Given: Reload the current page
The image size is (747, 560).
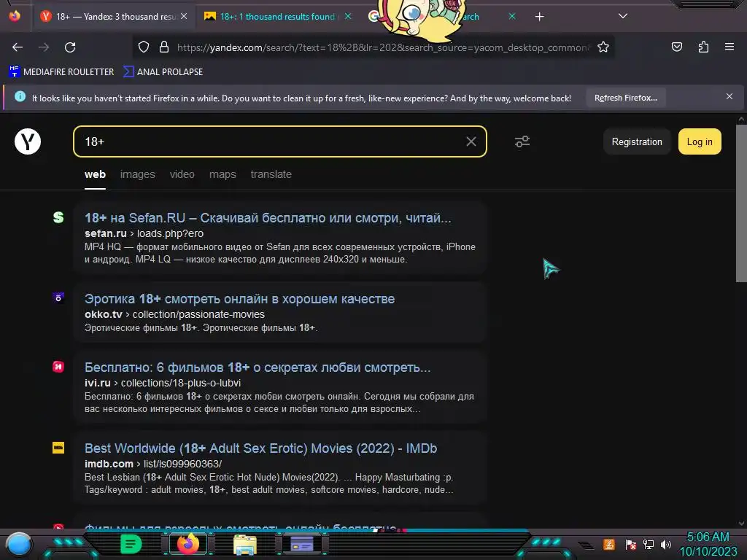Looking at the screenshot, I should pos(70,47).
